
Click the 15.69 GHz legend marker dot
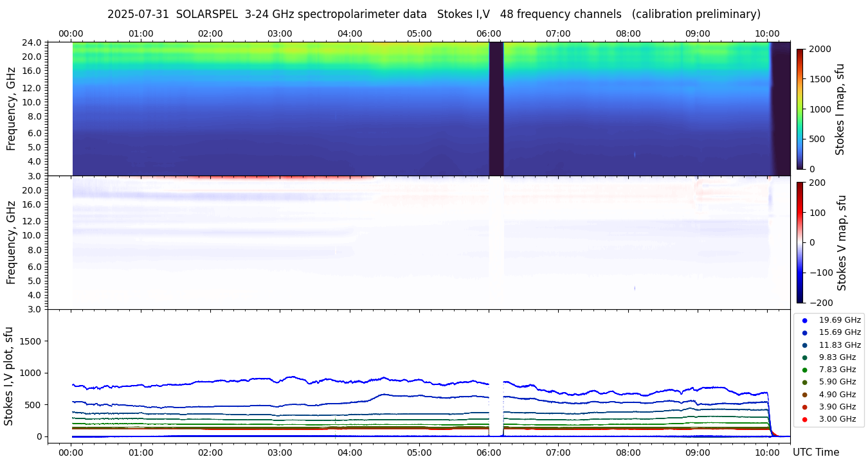[804, 332]
